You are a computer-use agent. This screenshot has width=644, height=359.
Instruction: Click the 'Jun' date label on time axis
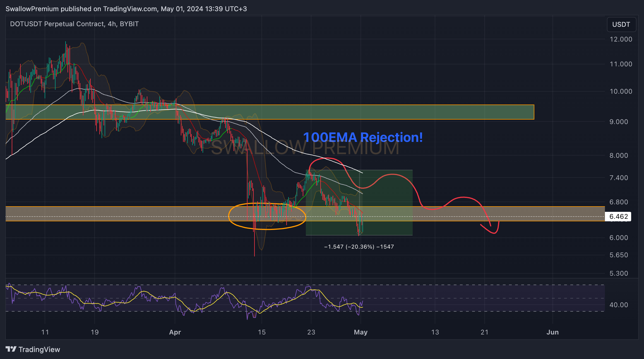point(552,332)
